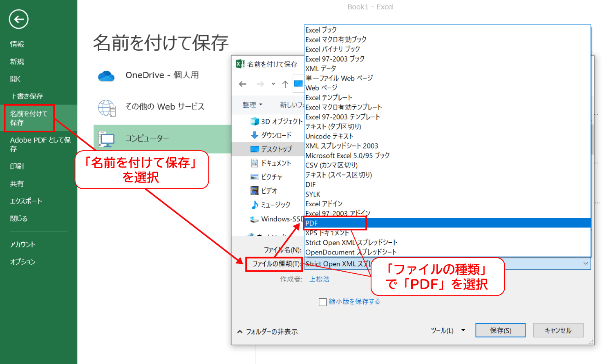Enable the 縮小版を保存する checkbox

coord(322,302)
